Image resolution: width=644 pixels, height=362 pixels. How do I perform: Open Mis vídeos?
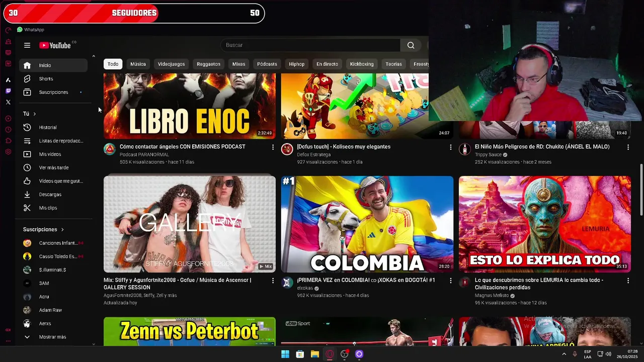tap(53, 154)
